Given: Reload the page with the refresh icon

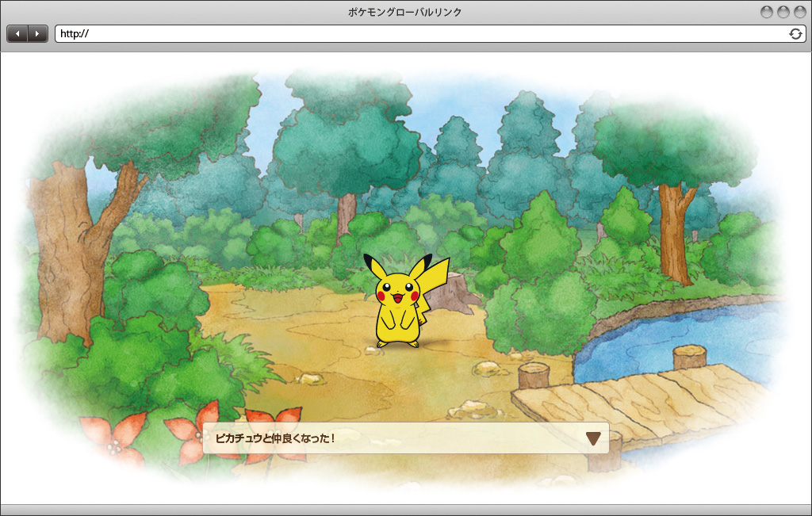Looking at the screenshot, I should [795, 33].
